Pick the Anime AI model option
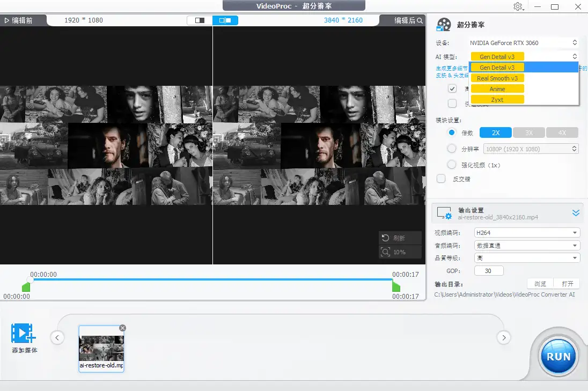Image resolution: width=588 pixels, height=391 pixels. tap(497, 89)
